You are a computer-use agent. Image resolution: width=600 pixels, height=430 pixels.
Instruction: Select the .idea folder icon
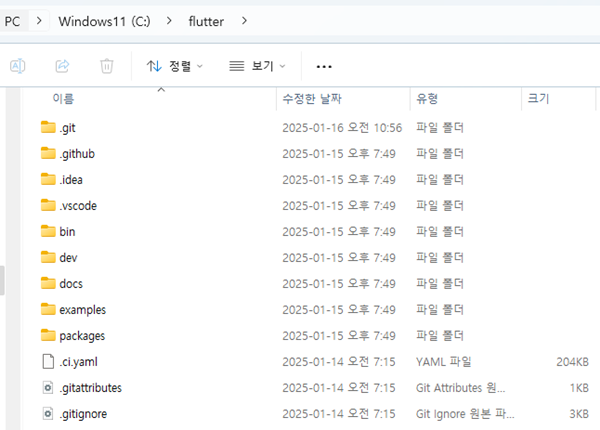click(48, 179)
